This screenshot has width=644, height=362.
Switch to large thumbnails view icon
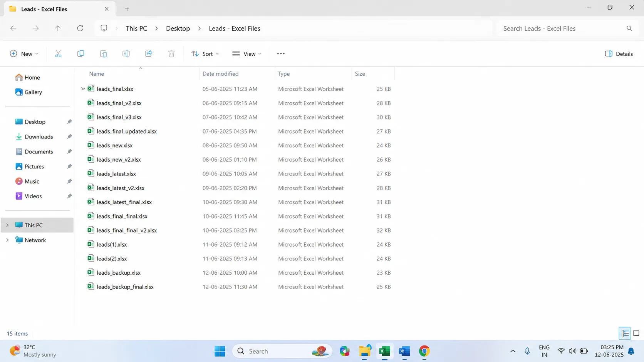click(636, 334)
